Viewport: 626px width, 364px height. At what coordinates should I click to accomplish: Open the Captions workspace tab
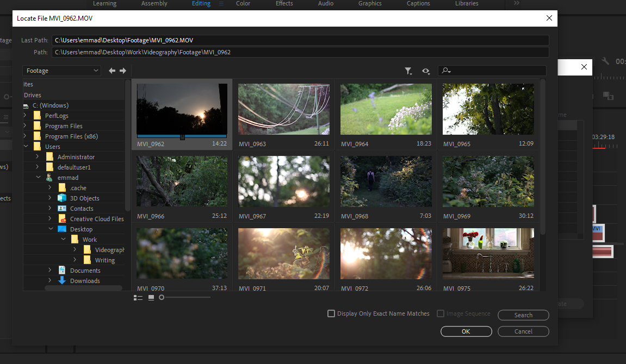click(x=418, y=4)
